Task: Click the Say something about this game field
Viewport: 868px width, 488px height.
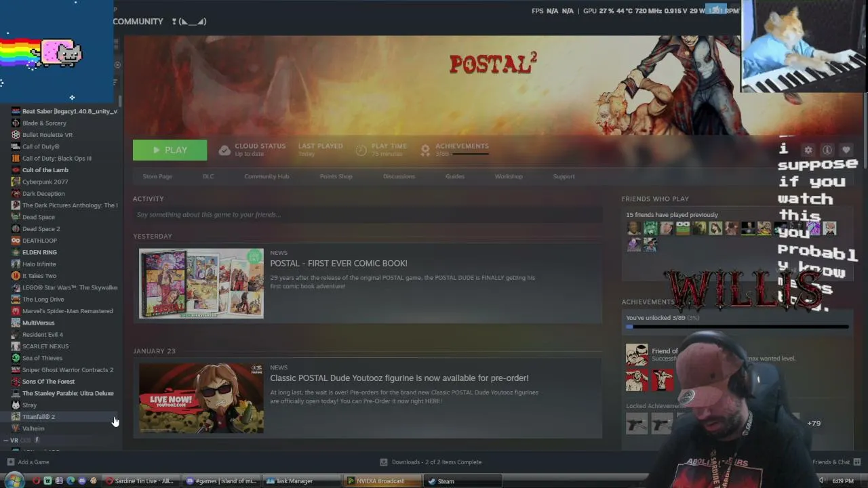Action: tap(368, 215)
